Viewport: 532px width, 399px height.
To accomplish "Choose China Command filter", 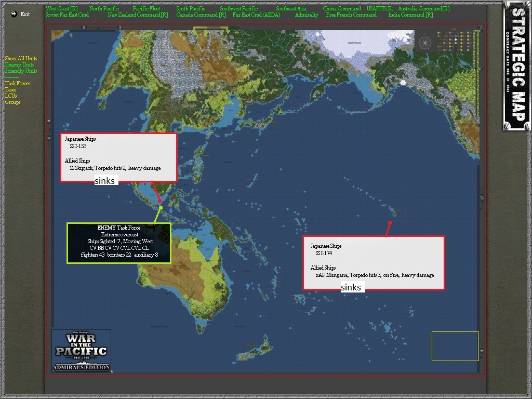I will pyautogui.click(x=342, y=8).
